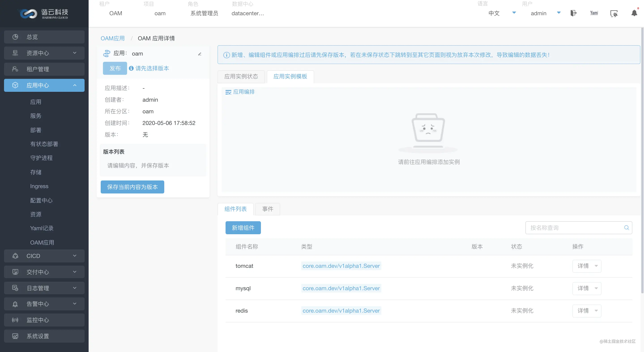Expand the 告警中心 menu chevron
The width and height of the screenshot is (644, 352).
coord(75,304)
